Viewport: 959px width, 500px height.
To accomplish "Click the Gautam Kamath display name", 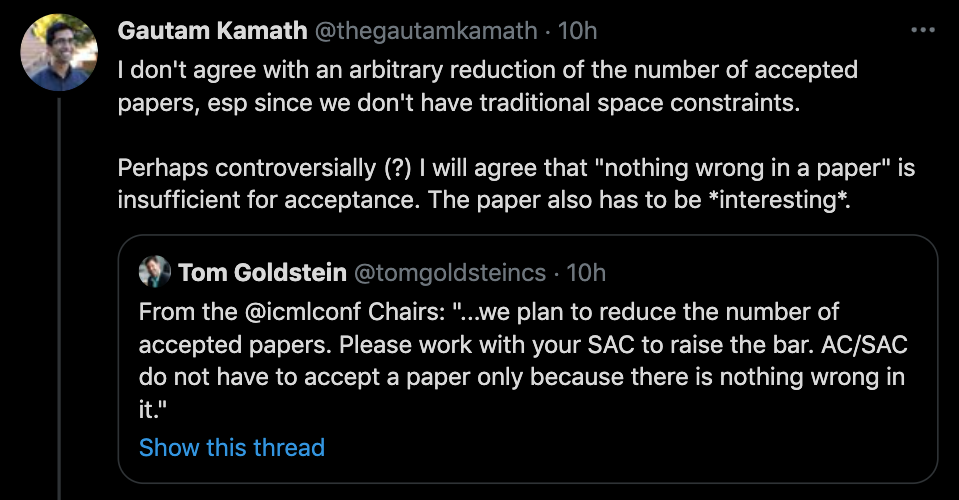I will [x=212, y=31].
